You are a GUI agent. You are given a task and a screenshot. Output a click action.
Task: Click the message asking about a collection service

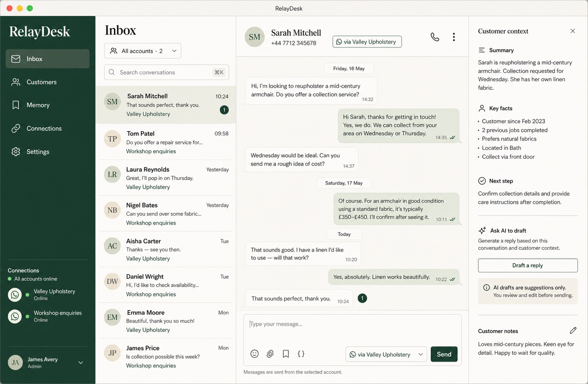coord(311,91)
